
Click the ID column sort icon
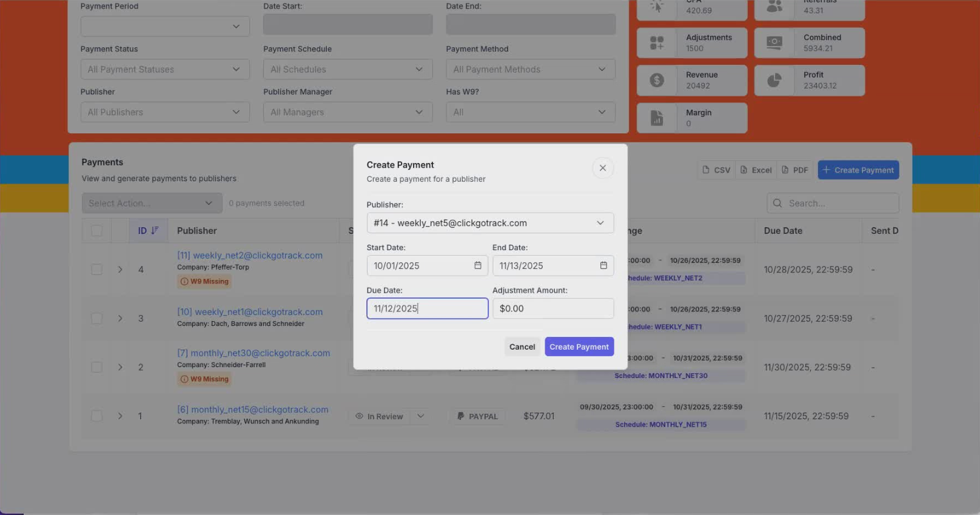point(155,230)
